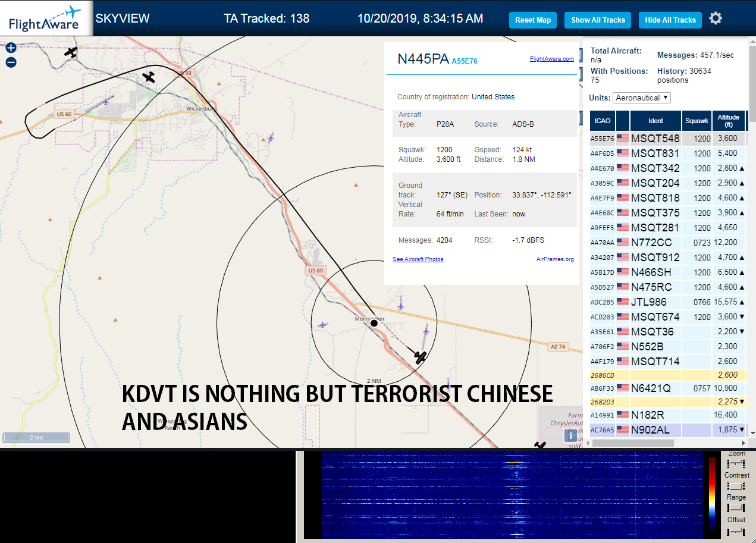The width and height of the screenshot is (756, 543).
Task: Adjust waterfall Zoom slider
Action: pos(736,463)
